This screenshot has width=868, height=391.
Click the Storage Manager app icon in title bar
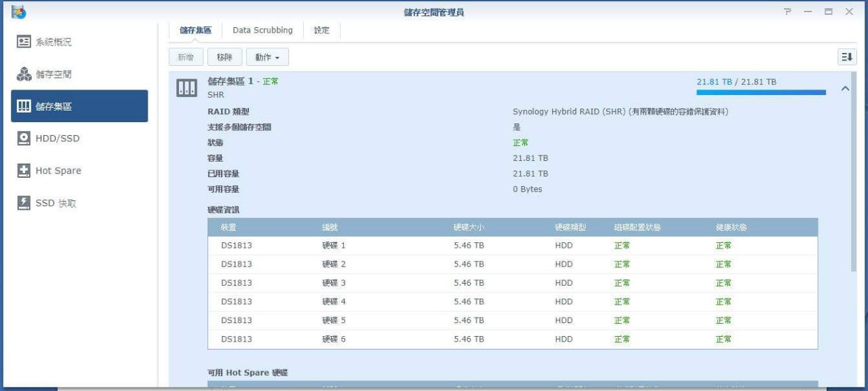[x=18, y=12]
